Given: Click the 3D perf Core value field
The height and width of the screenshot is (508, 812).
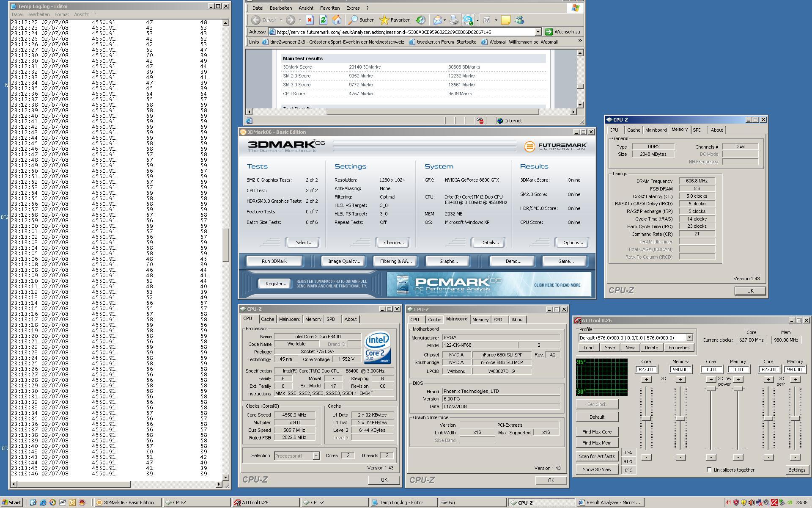Looking at the screenshot, I should (x=768, y=370).
